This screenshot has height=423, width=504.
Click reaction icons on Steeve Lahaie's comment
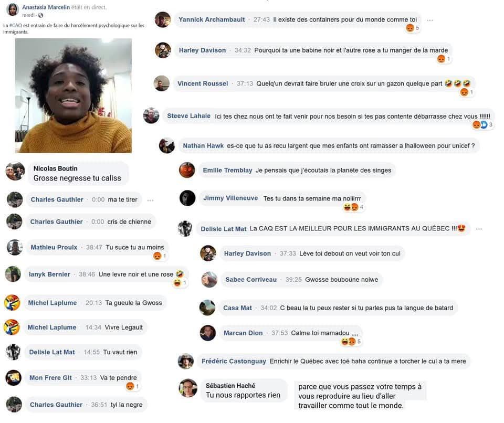click(x=480, y=125)
